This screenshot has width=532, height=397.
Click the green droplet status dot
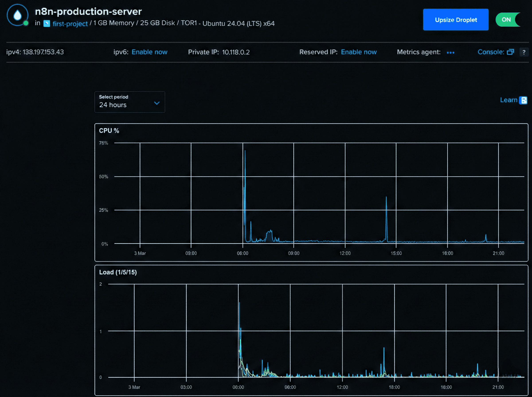coord(26,23)
